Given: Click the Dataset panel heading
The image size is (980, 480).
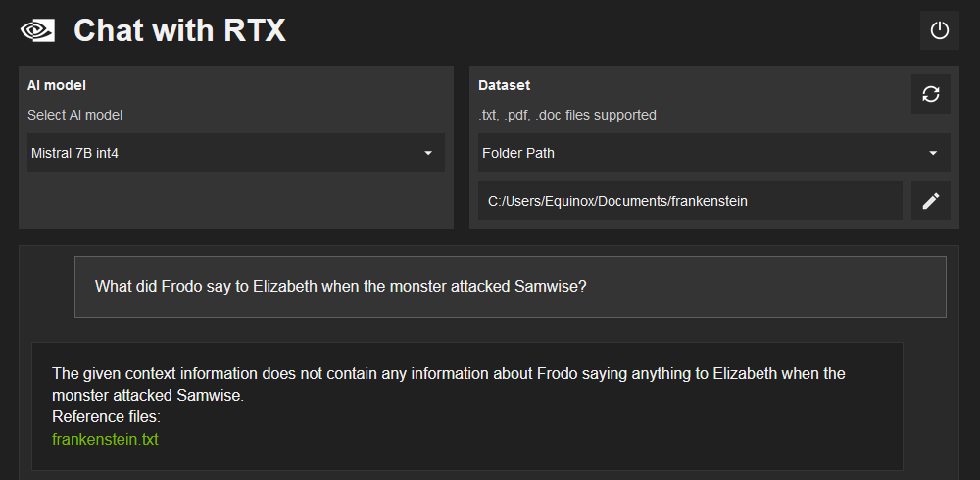Looking at the screenshot, I should pos(504,86).
